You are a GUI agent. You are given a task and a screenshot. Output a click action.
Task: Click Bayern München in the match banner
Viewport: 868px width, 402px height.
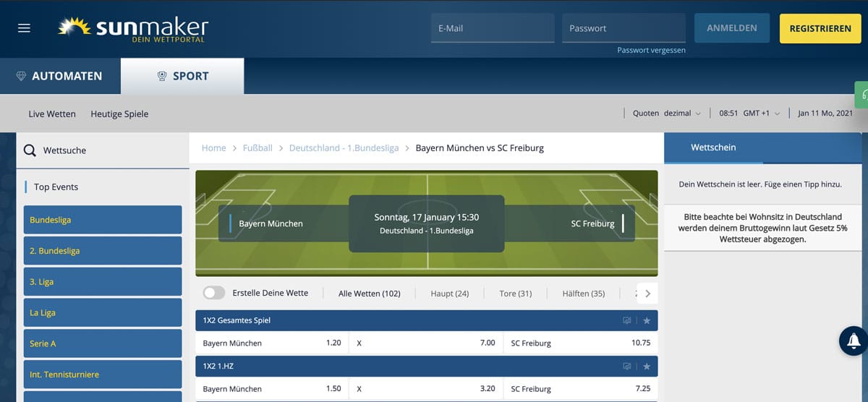pyautogui.click(x=271, y=223)
